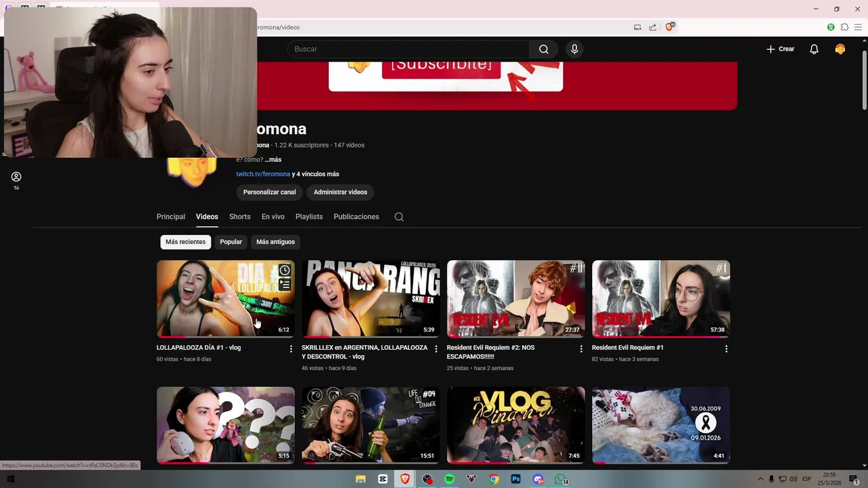This screenshot has width=868, height=488.
Task: Select the Videos tab
Action: (x=207, y=217)
